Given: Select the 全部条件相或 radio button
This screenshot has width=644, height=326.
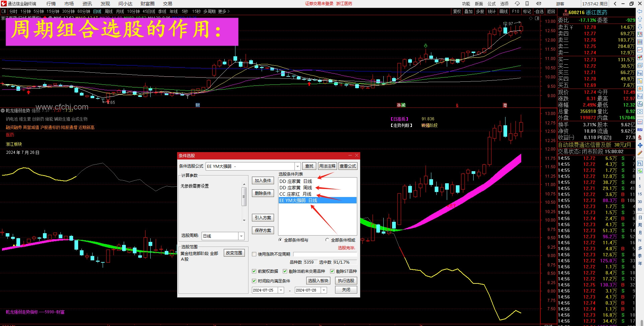Looking at the screenshot, I should 327,240.
